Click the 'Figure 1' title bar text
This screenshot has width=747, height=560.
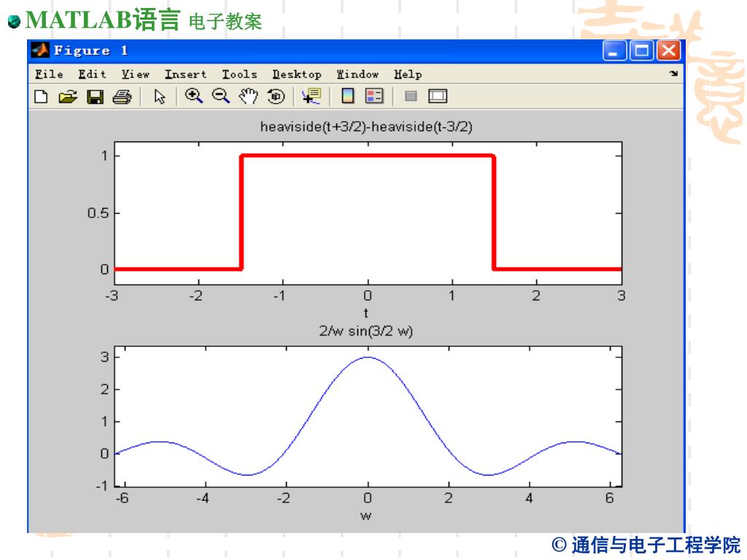coord(91,50)
